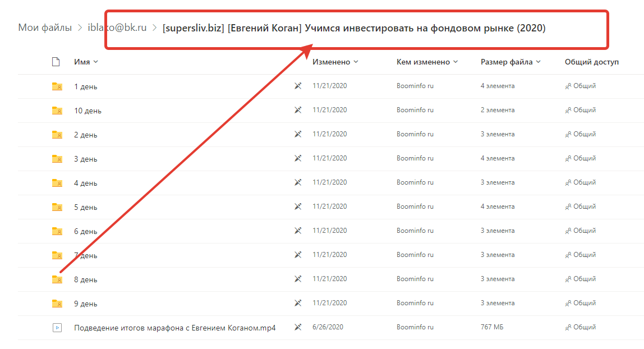Viewport: 644px width, 349px height.
Task: Click '2 элемента' in the '10 день' row
Action: tap(498, 110)
